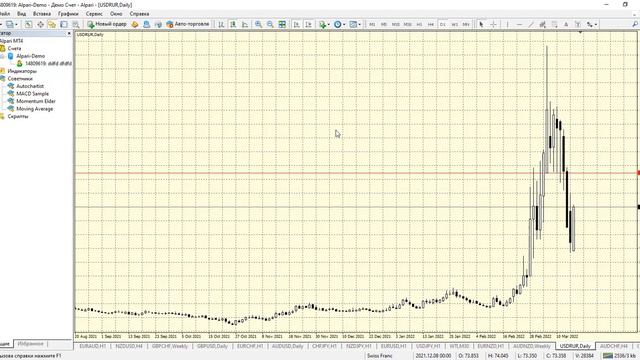Screen dimensions: 640x360
Task: Select the M30 timeframe
Action: coord(407,24)
